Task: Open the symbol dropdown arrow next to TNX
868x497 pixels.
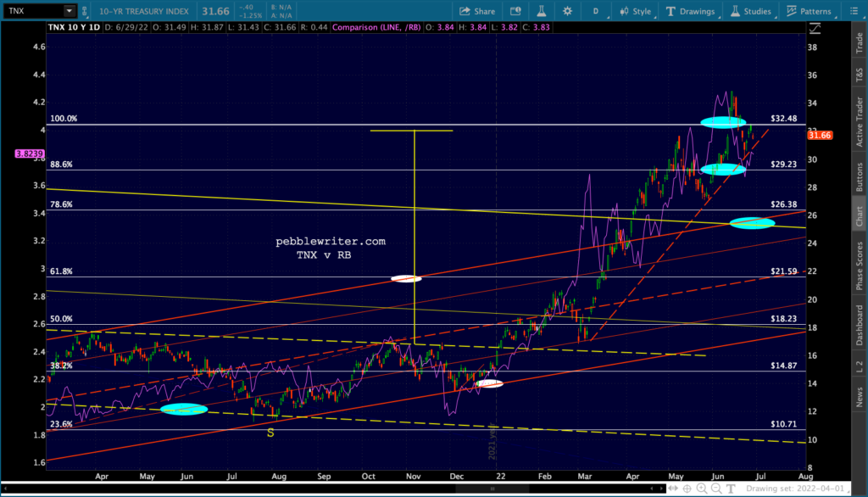Action: (x=70, y=10)
